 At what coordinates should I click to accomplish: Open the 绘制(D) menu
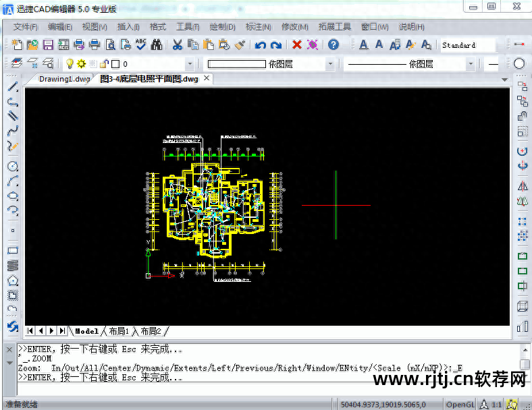click(x=223, y=27)
